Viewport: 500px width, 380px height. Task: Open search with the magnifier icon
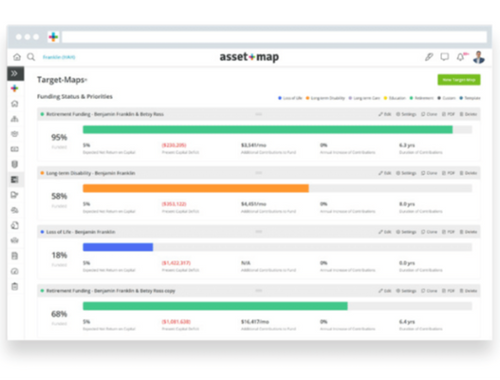point(31,57)
